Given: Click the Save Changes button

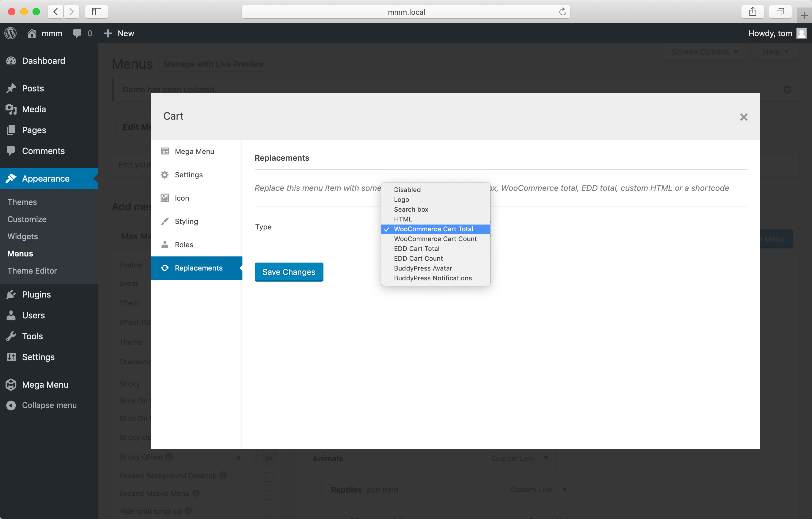Looking at the screenshot, I should (289, 272).
